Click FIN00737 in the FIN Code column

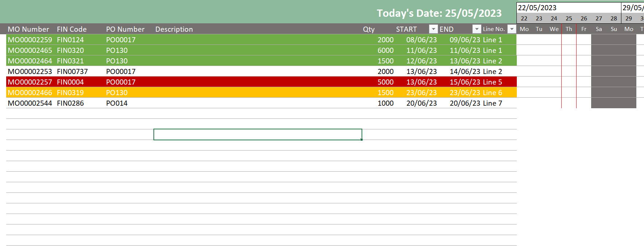[72, 71]
